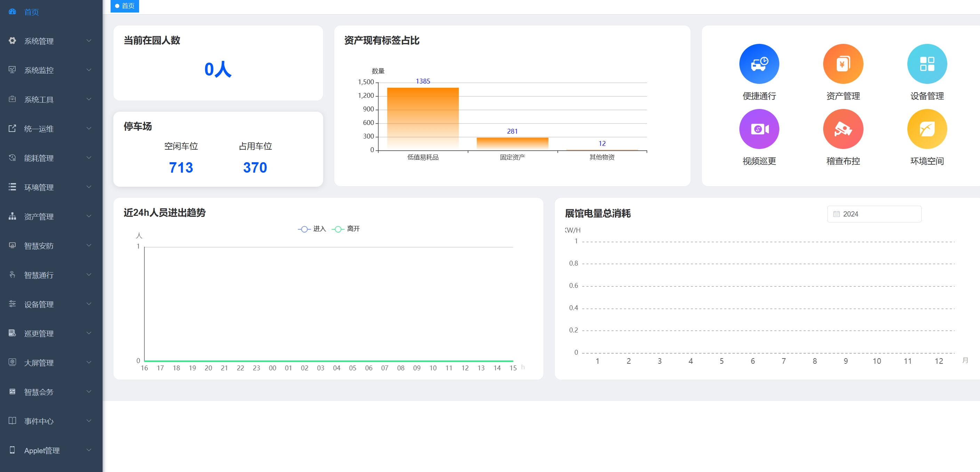Expand the 智慧通行 menu chevron
The image size is (980, 472).
(x=89, y=274)
